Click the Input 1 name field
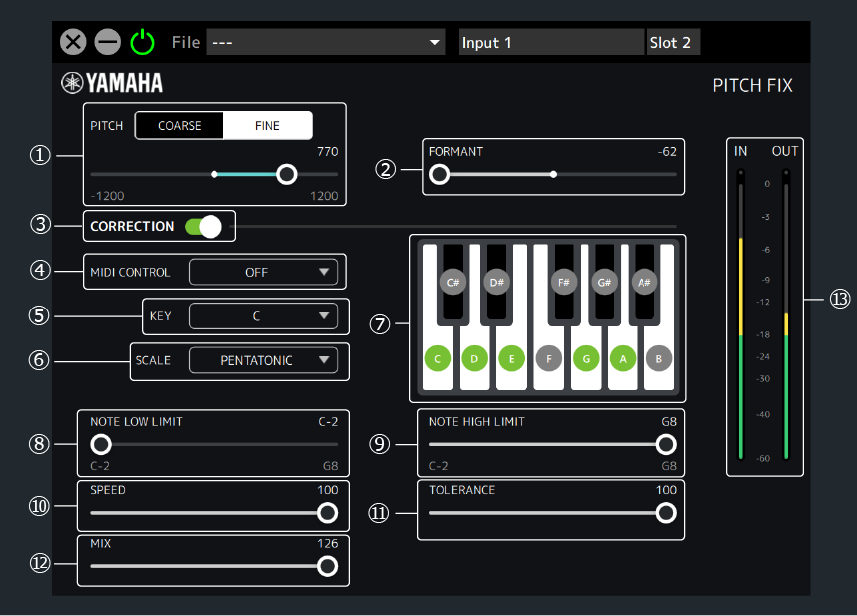Viewport: 857px width, 616px height. [550, 42]
